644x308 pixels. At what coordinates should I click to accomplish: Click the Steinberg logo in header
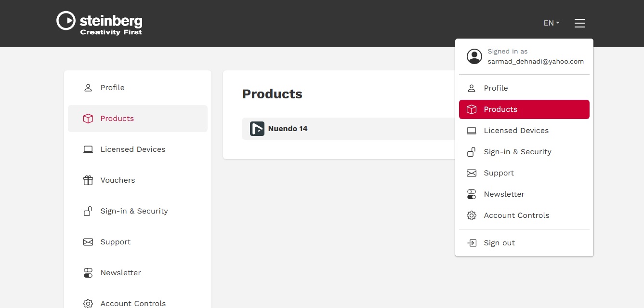[99, 23]
